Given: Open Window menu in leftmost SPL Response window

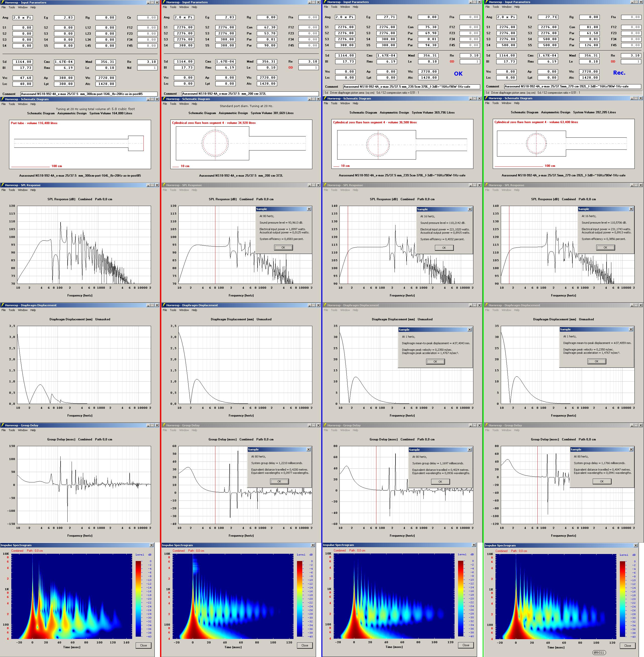Looking at the screenshot, I should 23,190.
